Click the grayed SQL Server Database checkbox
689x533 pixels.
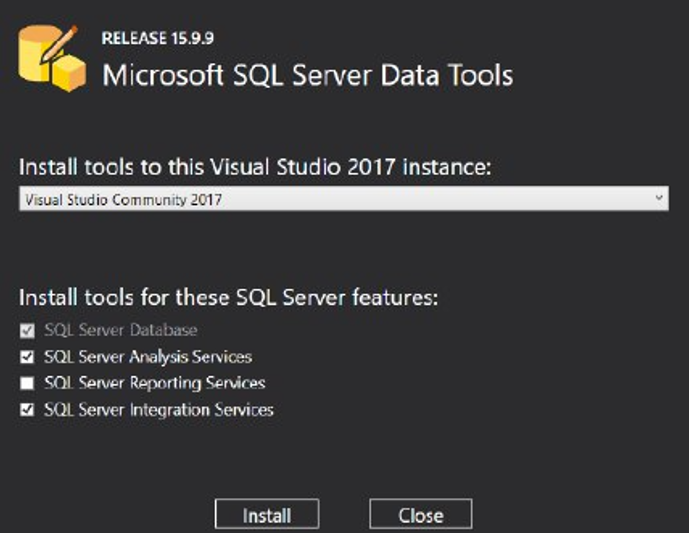tap(27, 330)
